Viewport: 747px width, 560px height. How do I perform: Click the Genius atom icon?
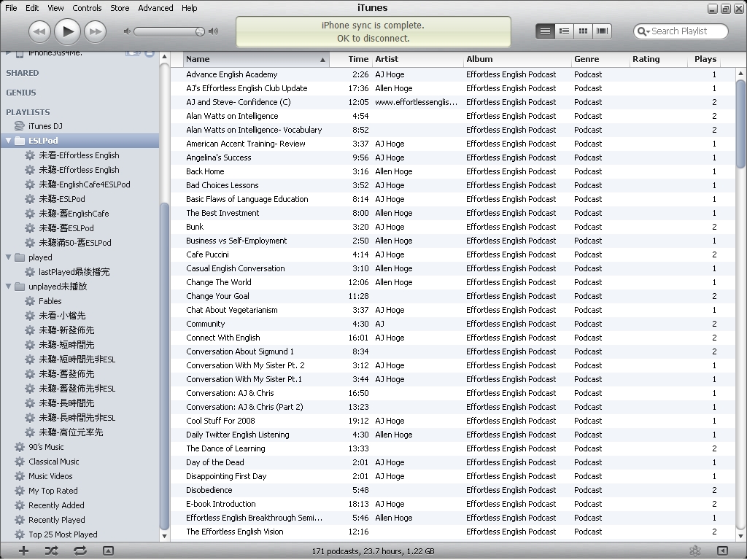click(x=695, y=551)
